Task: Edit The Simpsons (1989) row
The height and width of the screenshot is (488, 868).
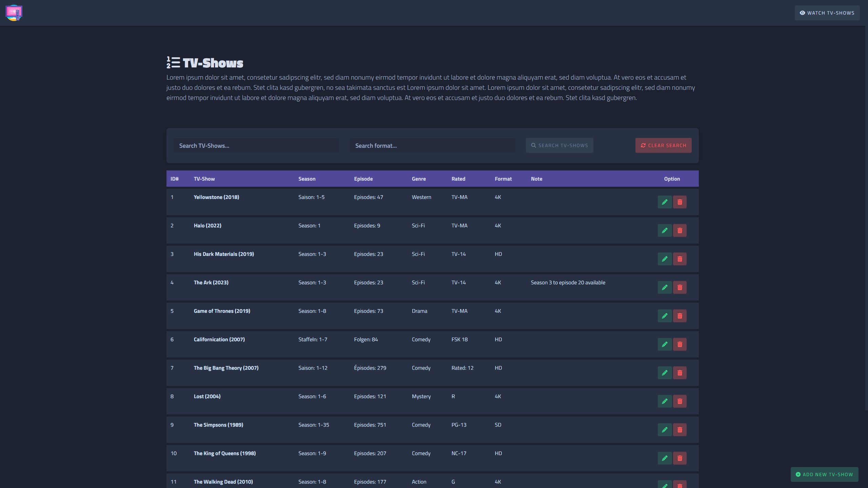Action: coord(665,430)
